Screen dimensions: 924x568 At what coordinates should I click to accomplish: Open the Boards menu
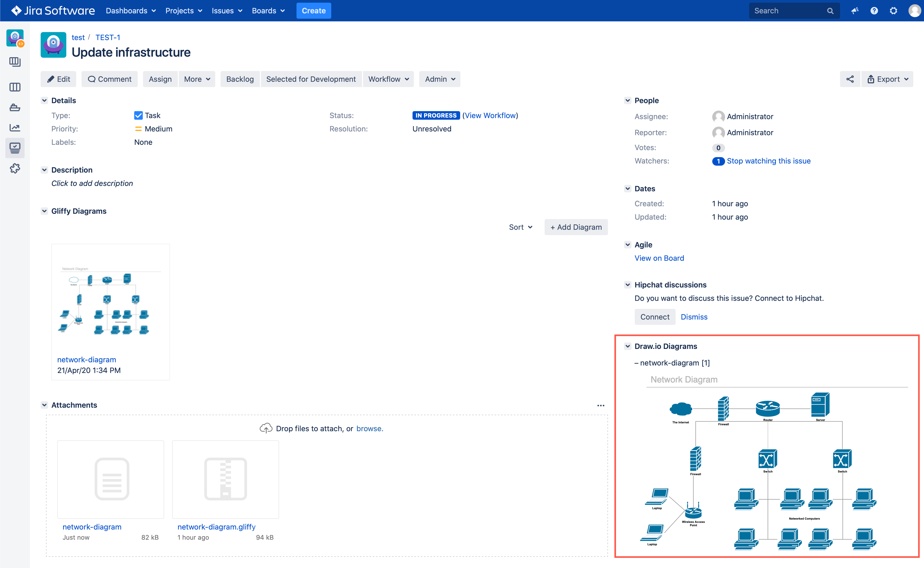268,10
